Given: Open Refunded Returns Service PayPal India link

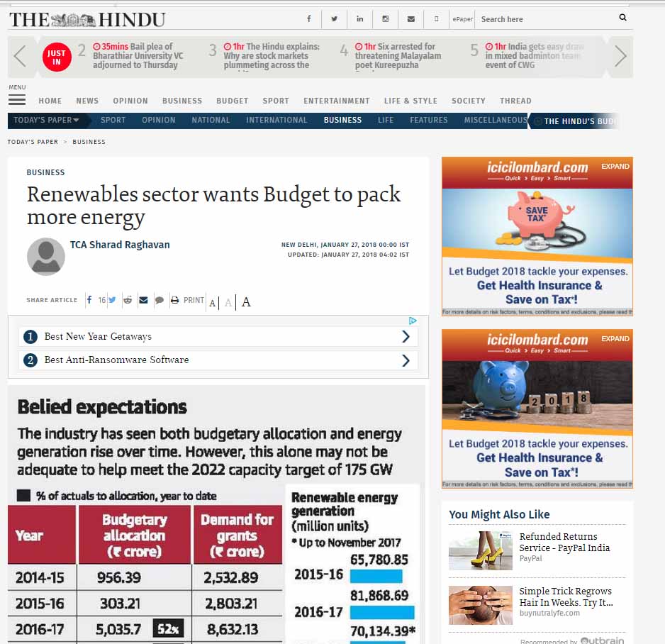Looking at the screenshot, I should click(564, 542).
